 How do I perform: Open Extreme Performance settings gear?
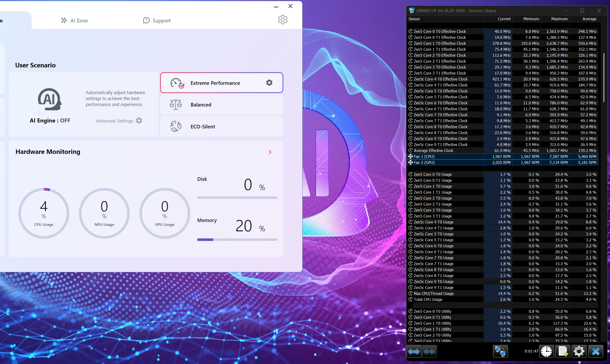pyautogui.click(x=269, y=83)
